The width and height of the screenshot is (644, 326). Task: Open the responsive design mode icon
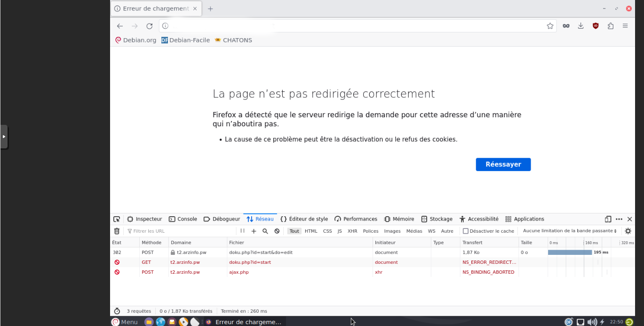[x=607, y=219]
